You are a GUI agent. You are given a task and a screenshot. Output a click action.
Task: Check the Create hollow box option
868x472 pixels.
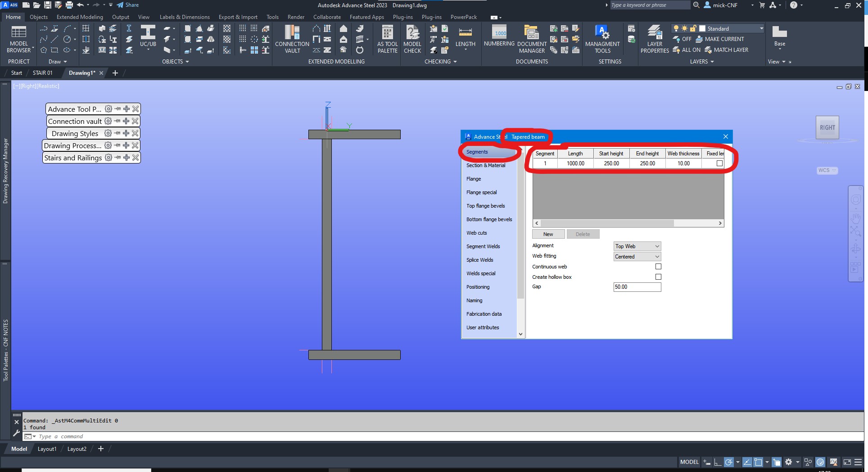click(x=658, y=277)
